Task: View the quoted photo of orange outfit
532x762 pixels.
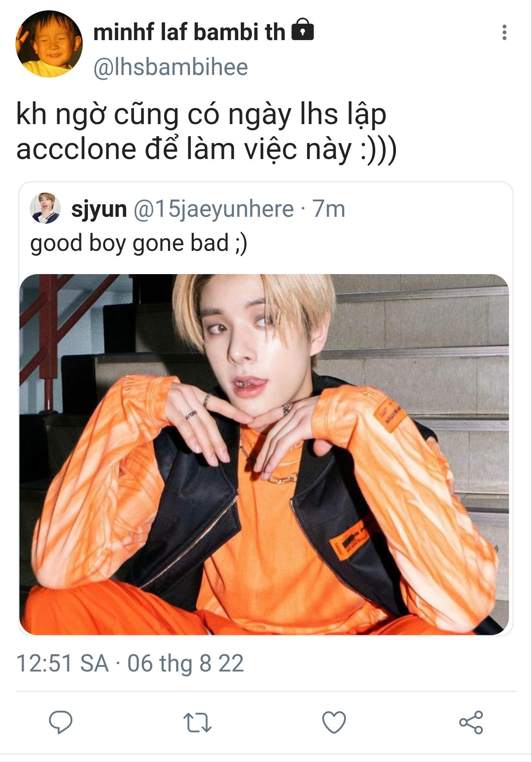Action: [264, 454]
